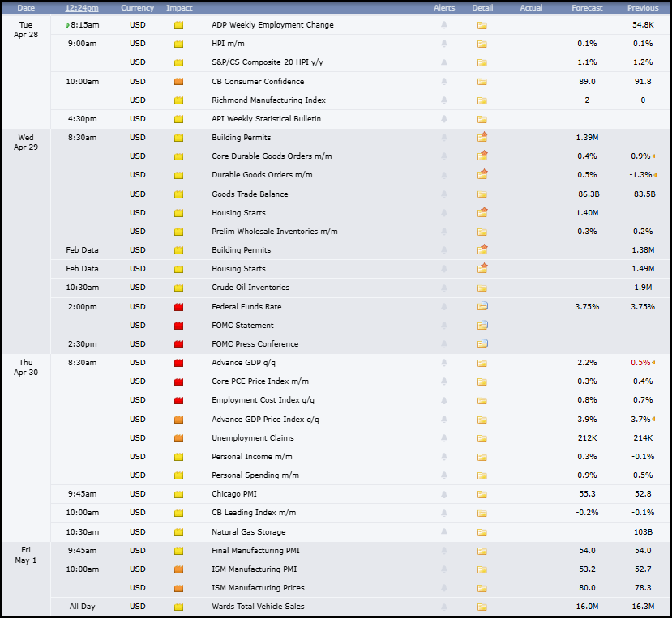The width and height of the screenshot is (672, 618).
Task: Click the Actual column header
Action: click(x=531, y=8)
